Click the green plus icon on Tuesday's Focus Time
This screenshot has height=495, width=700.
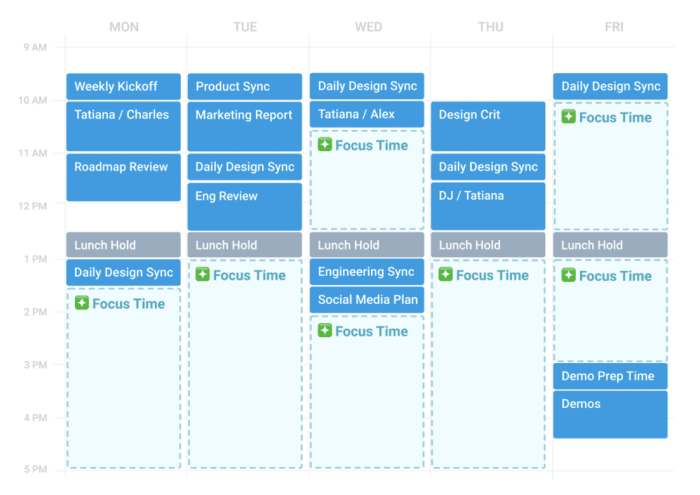(x=203, y=275)
